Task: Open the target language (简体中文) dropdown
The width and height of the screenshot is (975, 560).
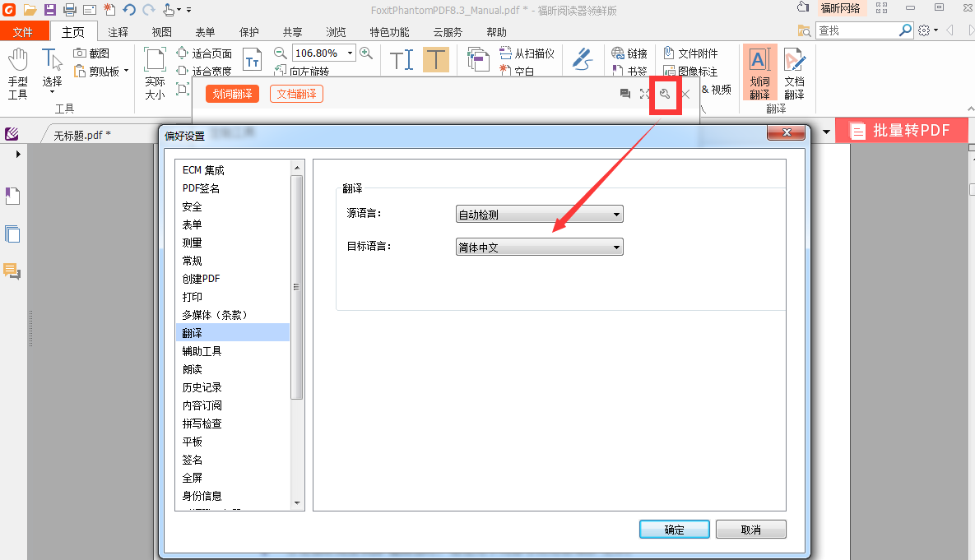Action: [x=539, y=247]
